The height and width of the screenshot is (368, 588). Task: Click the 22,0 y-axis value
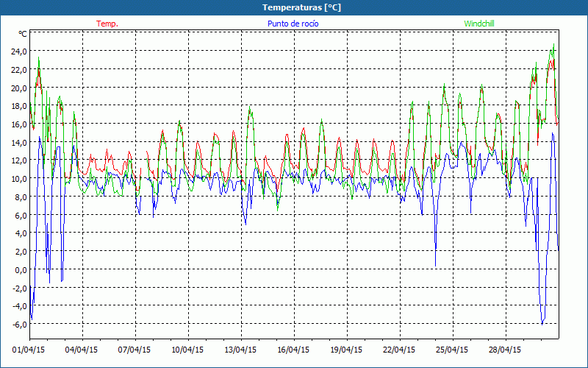click(x=19, y=70)
